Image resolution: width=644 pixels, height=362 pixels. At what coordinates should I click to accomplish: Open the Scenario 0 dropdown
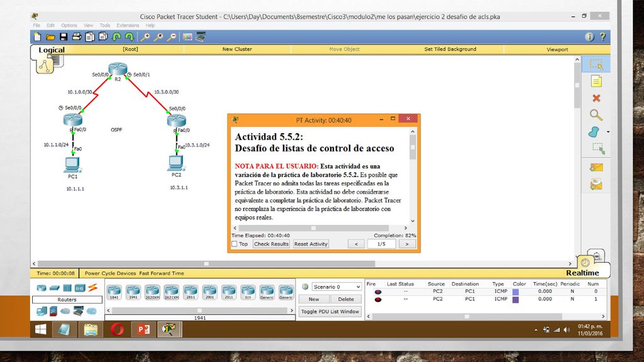(336, 287)
